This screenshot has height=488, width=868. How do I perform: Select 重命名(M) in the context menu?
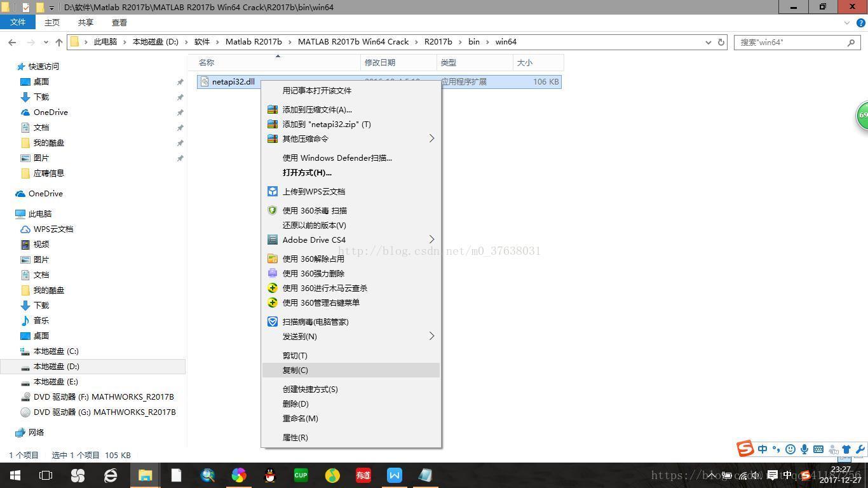351,418
